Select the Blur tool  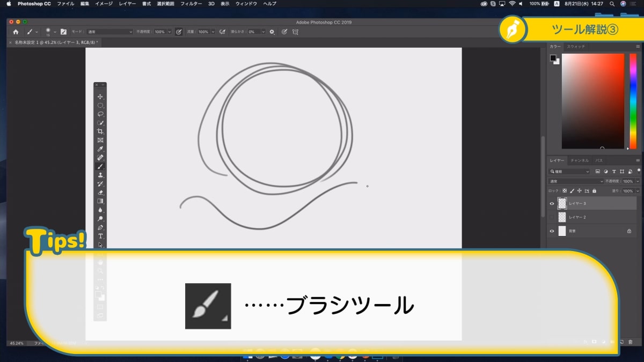point(100,210)
